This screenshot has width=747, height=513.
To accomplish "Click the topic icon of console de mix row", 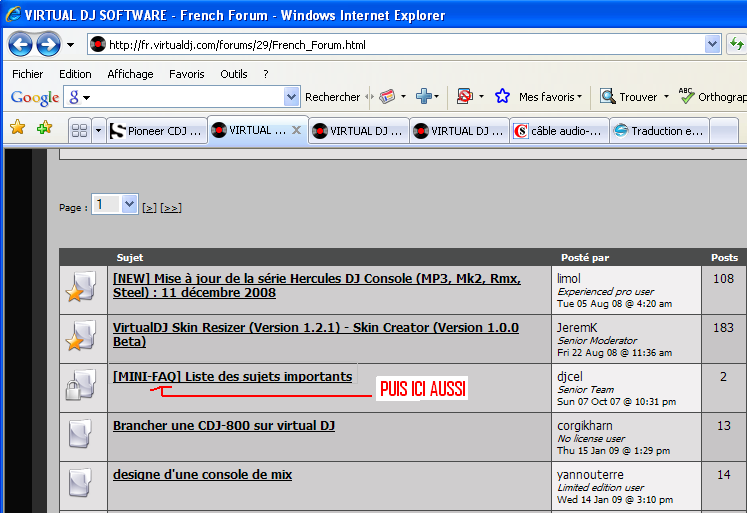I will pos(80,483).
